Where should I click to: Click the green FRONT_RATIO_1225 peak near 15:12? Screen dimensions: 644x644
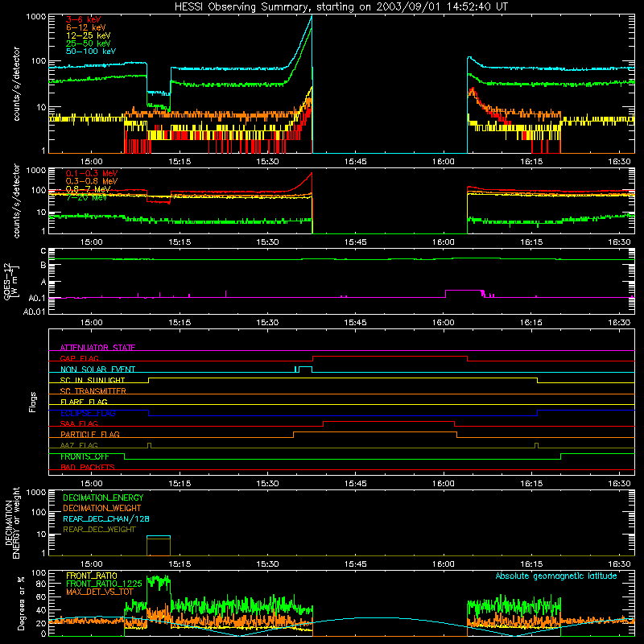pyautogui.click(x=159, y=580)
